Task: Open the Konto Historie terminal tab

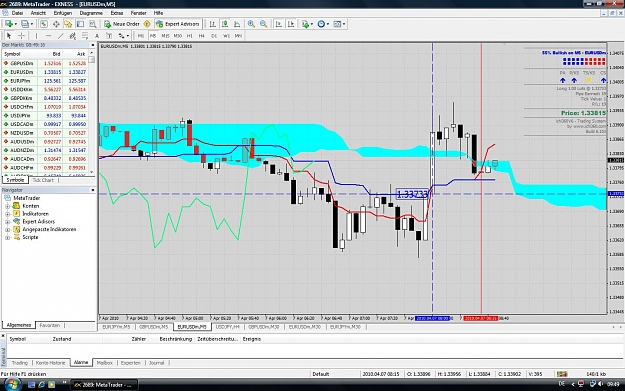Action: [x=50, y=363]
